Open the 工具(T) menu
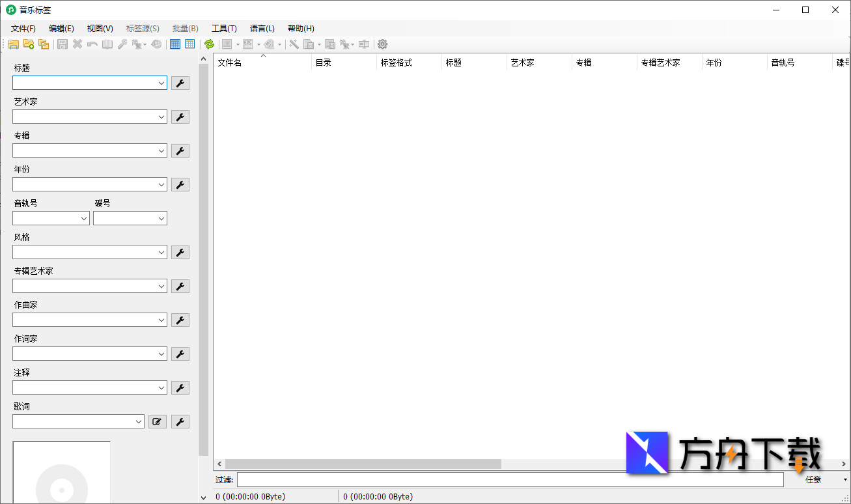Image resolution: width=851 pixels, height=504 pixels. click(x=224, y=29)
